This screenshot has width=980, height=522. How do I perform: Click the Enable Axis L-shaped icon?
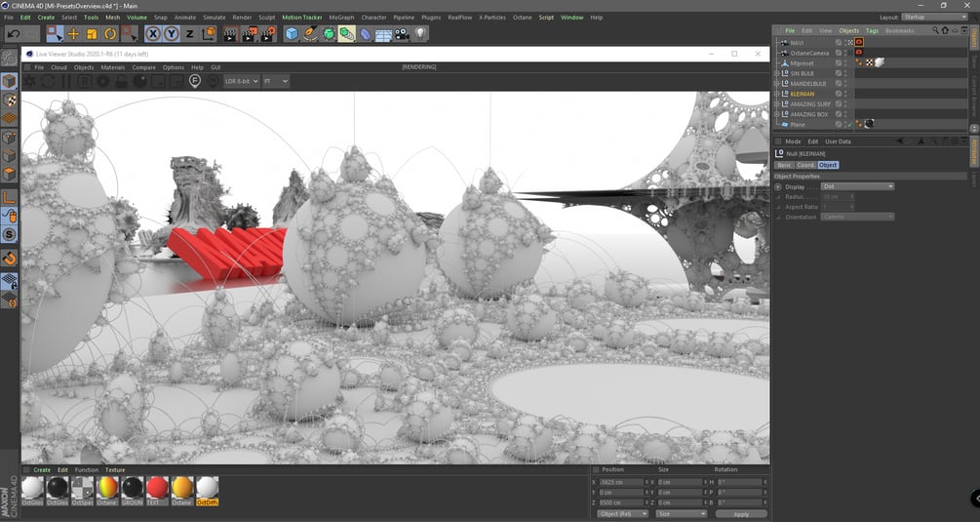(9, 197)
